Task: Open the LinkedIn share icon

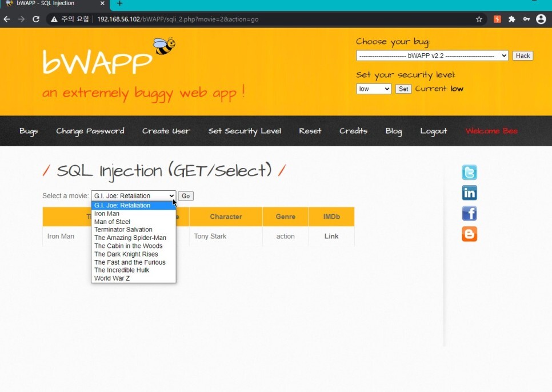Action: coord(469,193)
